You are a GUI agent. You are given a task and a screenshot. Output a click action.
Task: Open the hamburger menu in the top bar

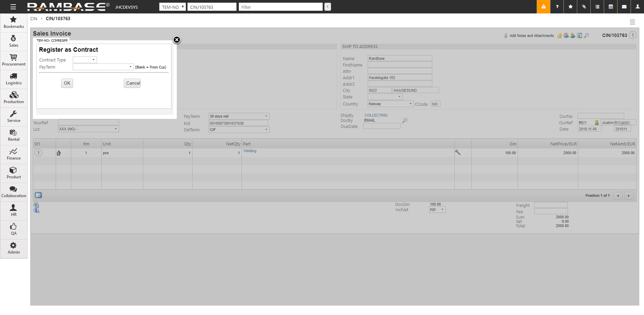tap(13, 7)
